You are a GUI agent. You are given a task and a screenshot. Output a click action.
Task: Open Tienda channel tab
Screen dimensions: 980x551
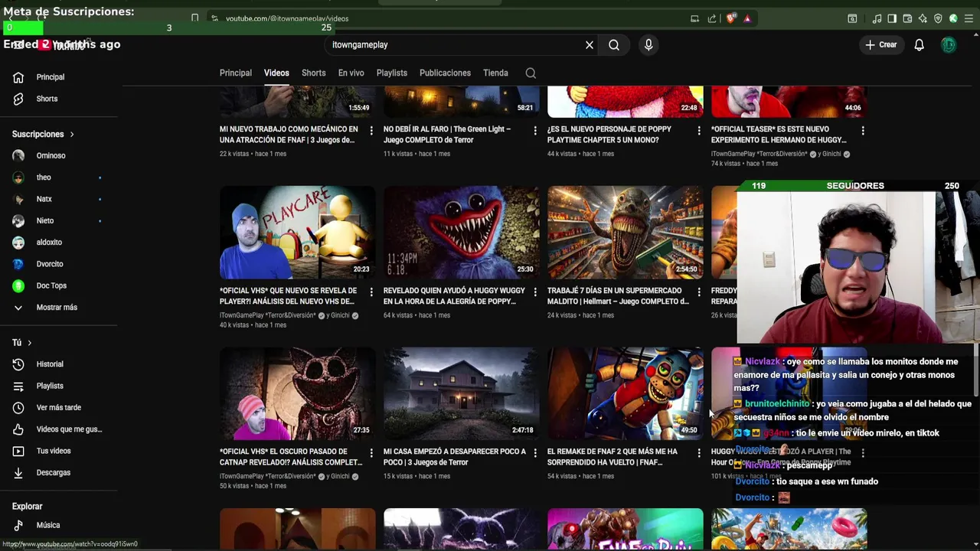495,73
